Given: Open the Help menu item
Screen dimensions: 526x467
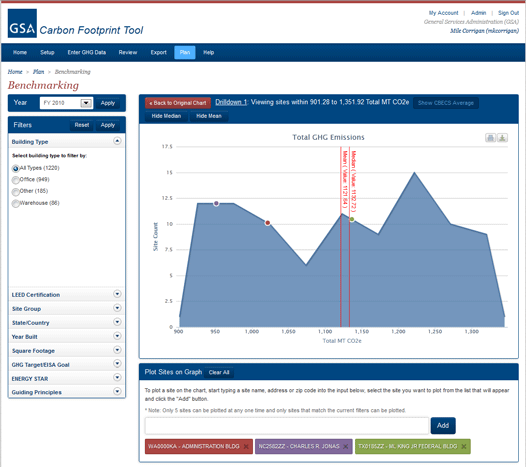Looking at the screenshot, I should (208, 52).
